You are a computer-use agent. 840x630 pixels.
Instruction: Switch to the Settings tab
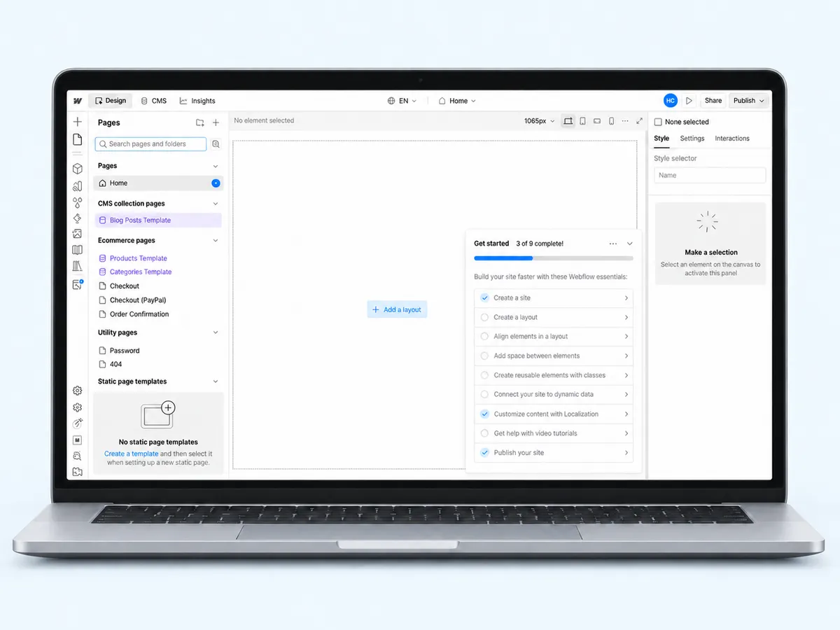click(692, 139)
